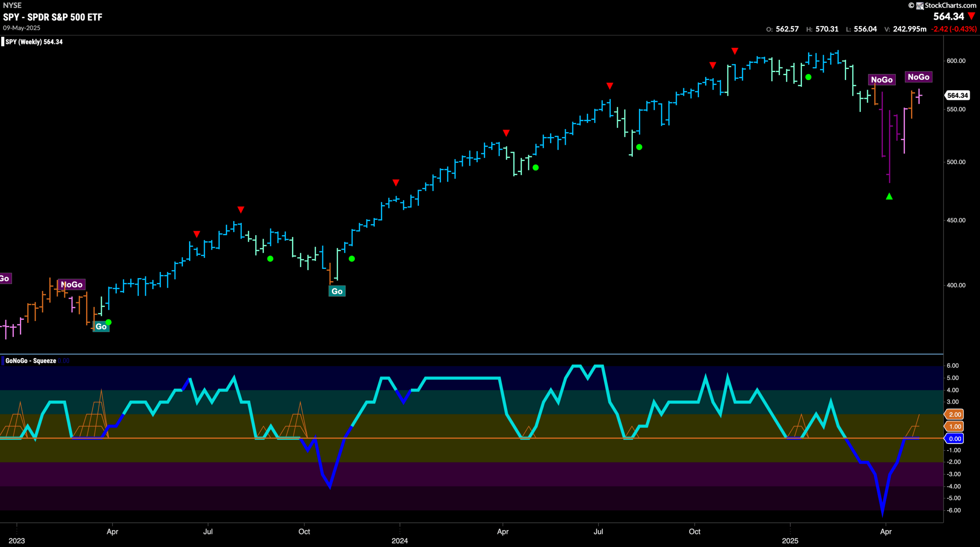
Task: Click the 400.00 price axis label
Action: coord(956,285)
